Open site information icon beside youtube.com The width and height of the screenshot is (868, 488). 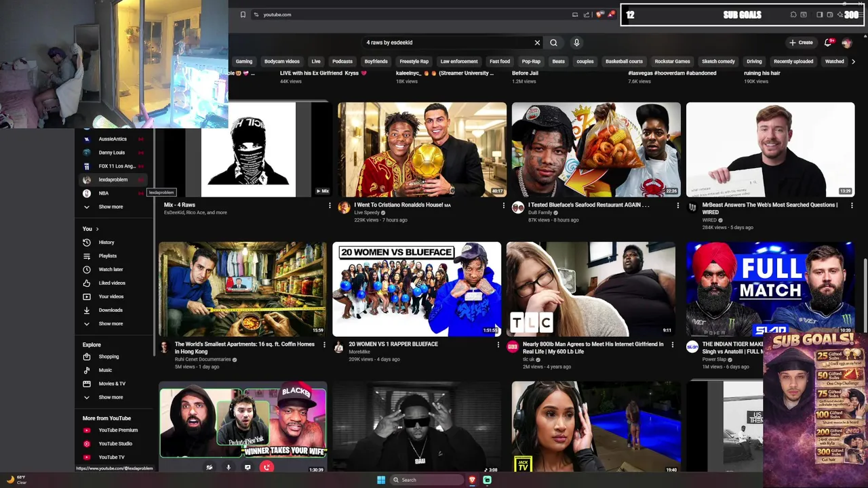tap(256, 14)
